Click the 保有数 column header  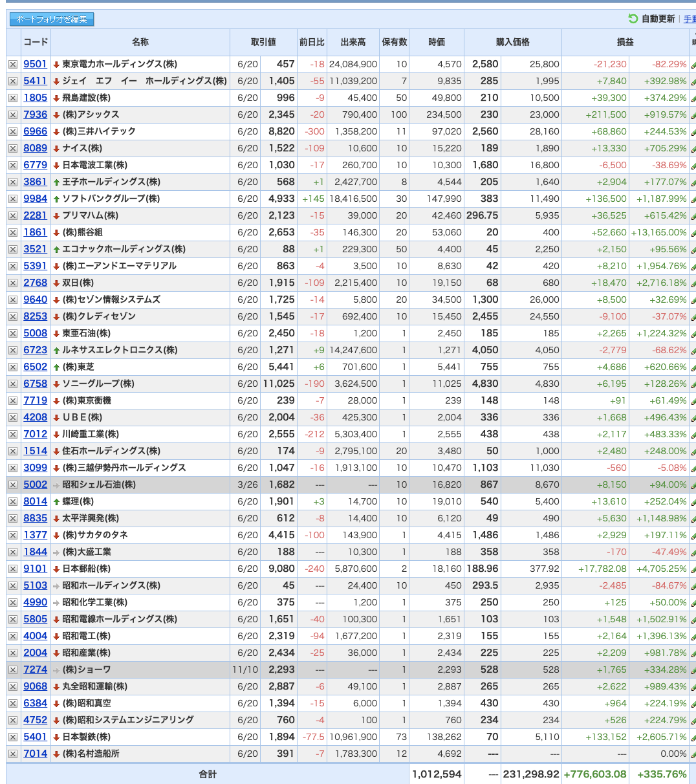pyautogui.click(x=395, y=42)
